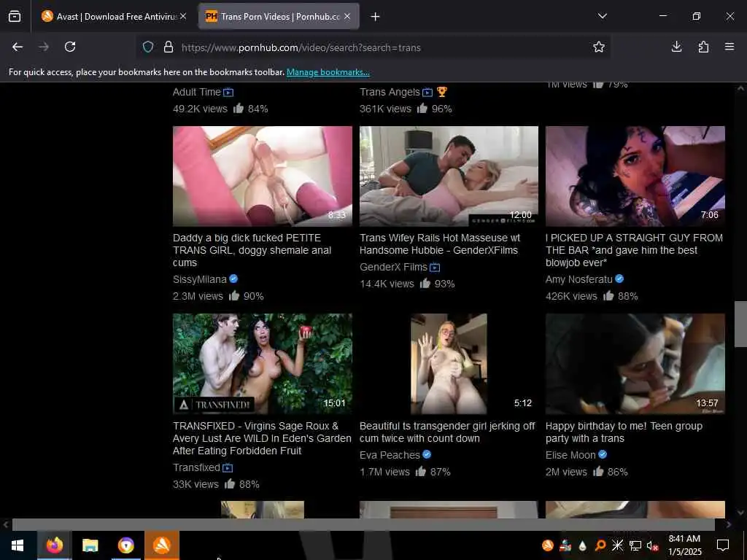Screen dimensions: 747x560
Task: Click the trophy icon beside Trans Angels
Action: point(441,92)
